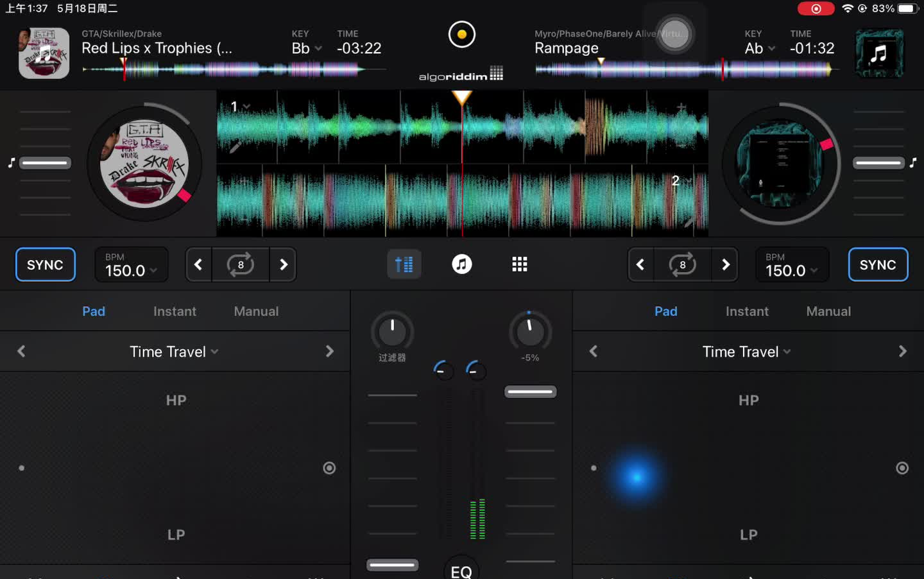Tap the left deck tempo slider handle
Viewport: 924px width, 579px height.
point(45,163)
